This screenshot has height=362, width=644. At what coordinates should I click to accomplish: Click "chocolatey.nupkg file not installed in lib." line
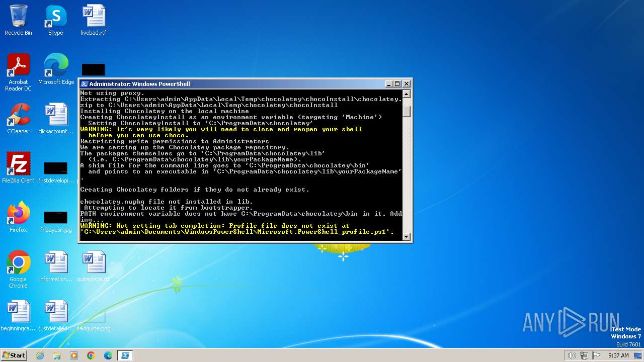(167, 202)
